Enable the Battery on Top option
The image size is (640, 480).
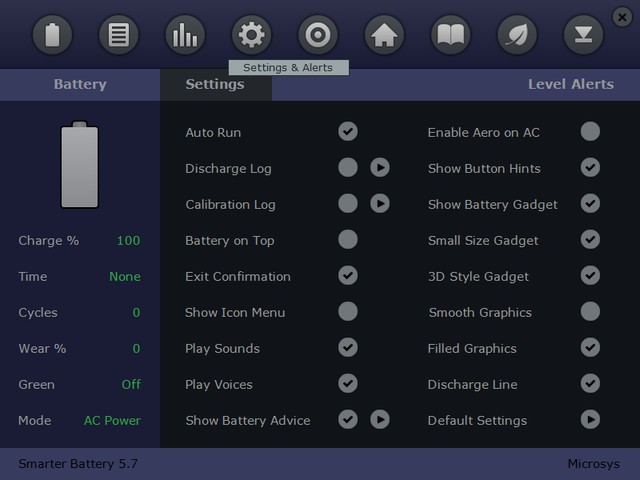coord(348,240)
